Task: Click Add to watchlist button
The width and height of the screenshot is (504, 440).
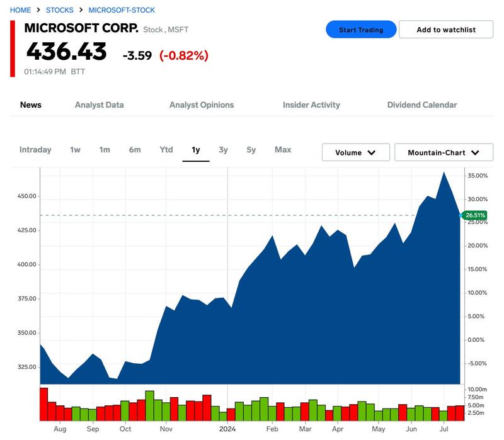Action: coord(446,30)
